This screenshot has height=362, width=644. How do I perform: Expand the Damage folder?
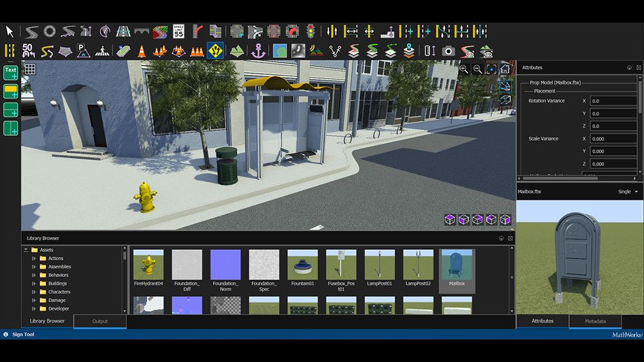34,300
